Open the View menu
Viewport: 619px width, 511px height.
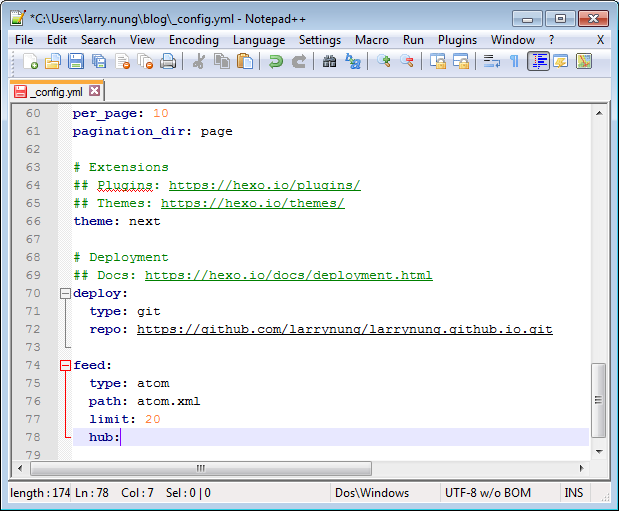142,40
